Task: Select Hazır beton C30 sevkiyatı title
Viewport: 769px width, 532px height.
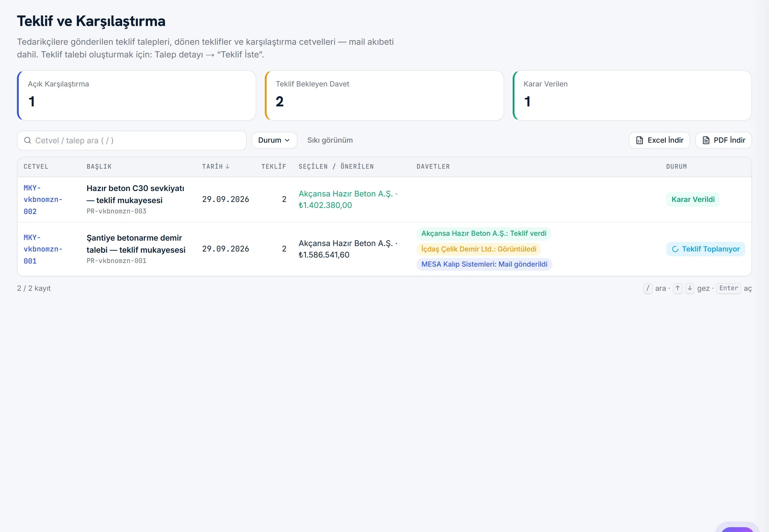Action: [x=135, y=194]
